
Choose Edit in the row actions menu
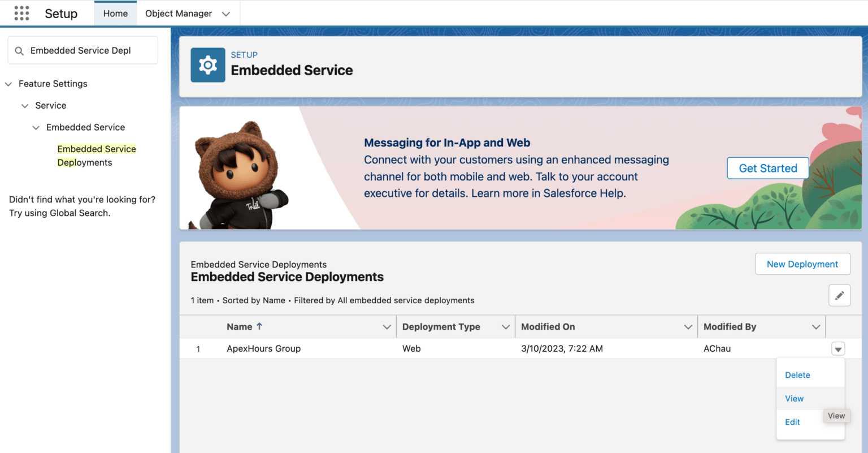tap(792, 422)
